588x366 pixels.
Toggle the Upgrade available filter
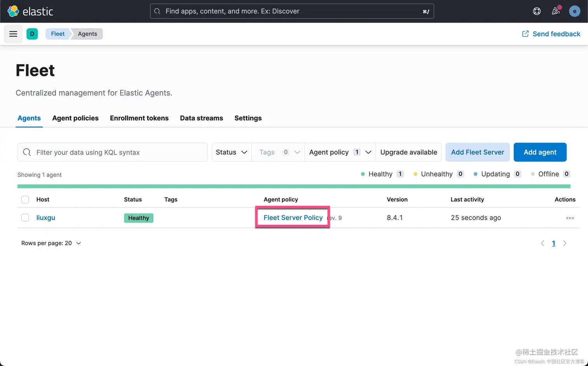(408, 152)
